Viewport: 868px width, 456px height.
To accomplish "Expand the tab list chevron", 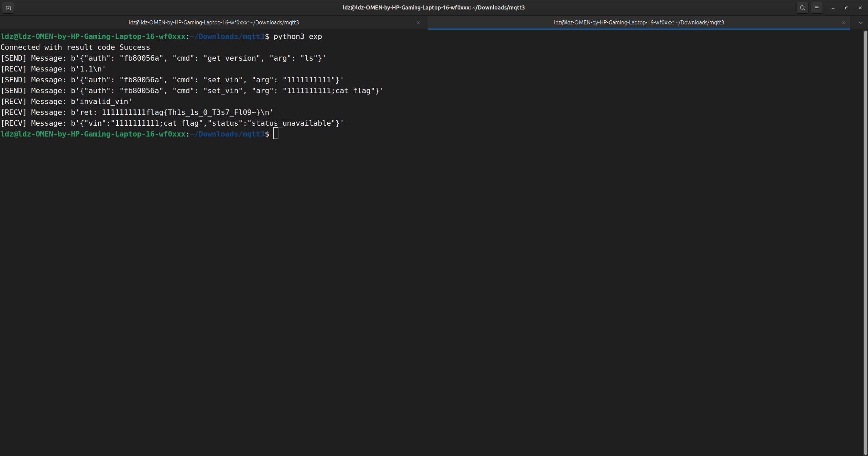I will [x=861, y=23].
